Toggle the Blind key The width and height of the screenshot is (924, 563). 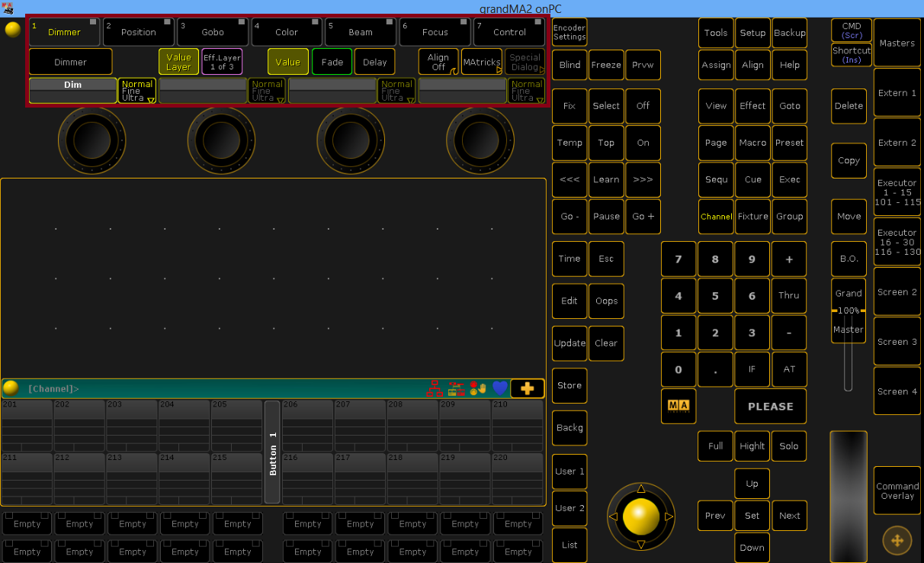point(569,65)
